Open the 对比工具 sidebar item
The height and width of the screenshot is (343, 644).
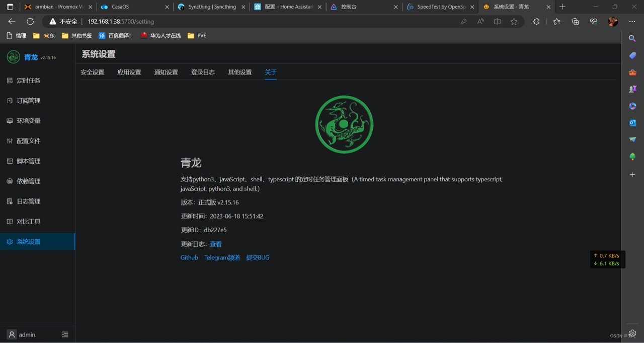coord(37,222)
